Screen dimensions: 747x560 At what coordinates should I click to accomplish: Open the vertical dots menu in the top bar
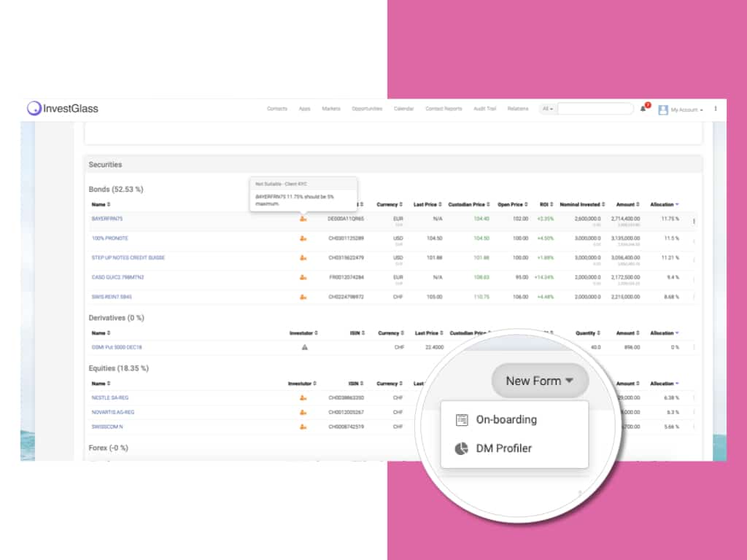[x=716, y=109]
